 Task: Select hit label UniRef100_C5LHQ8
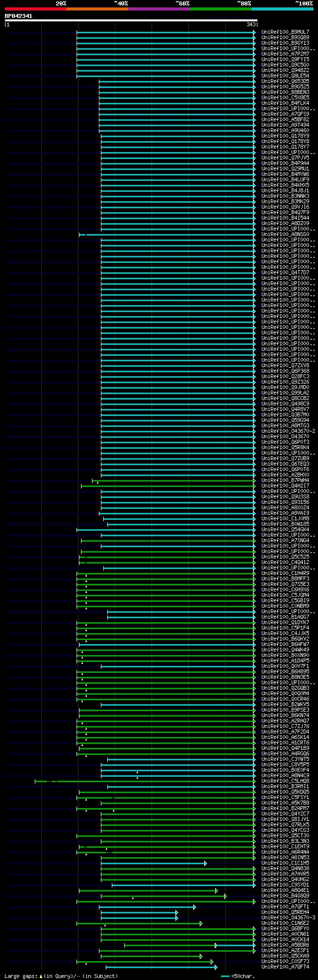(285, 781)
